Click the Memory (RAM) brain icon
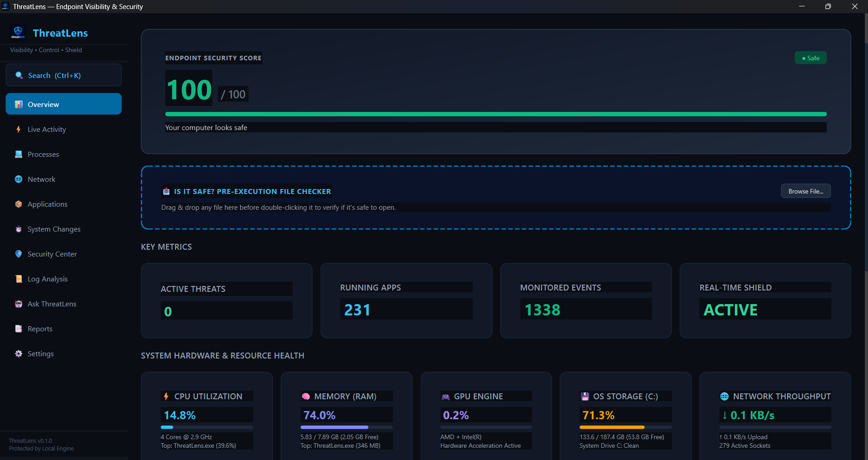Screen dimensions: 868x460 click(306, 396)
